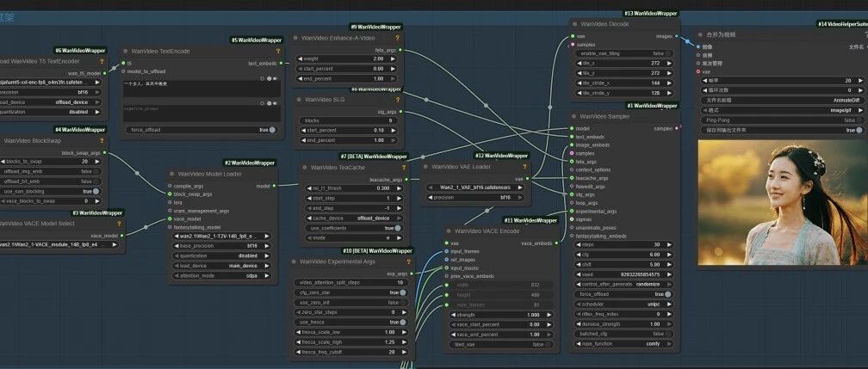The height and width of the screenshot is (369, 868).
Task: Click fresca_freq_cutoff field in Experimental Args
Action: 350,352
